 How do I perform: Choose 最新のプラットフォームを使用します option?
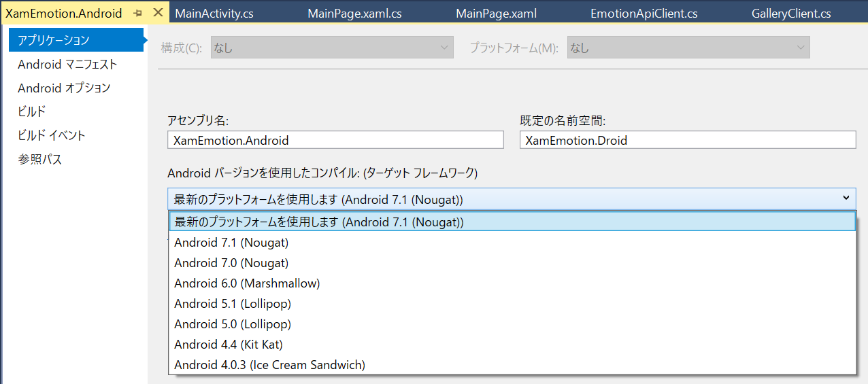[x=512, y=222]
